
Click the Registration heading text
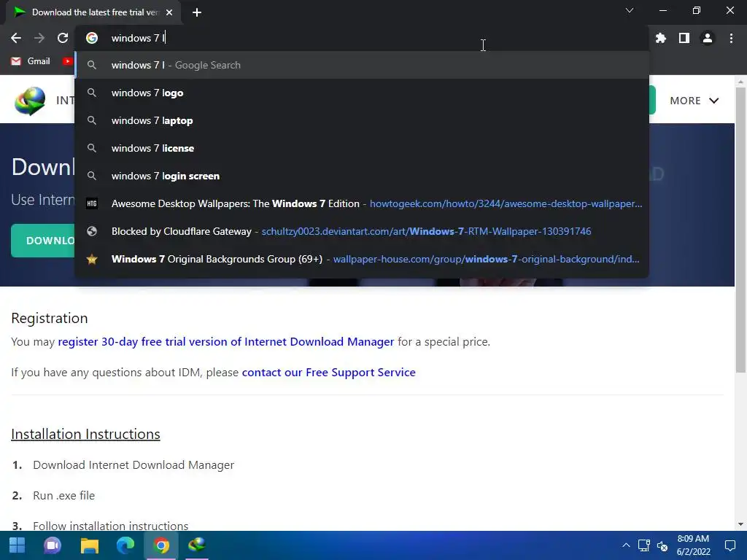pyautogui.click(x=50, y=318)
